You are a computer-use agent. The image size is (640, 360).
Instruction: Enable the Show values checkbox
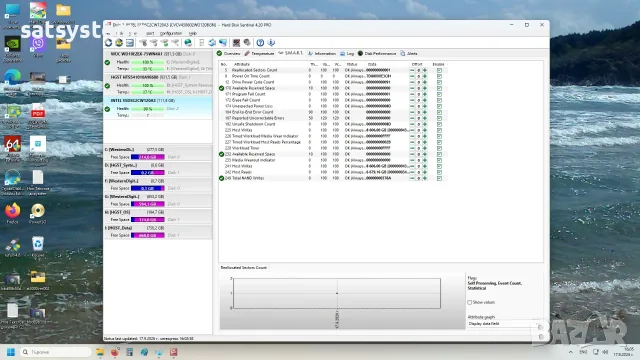(x=469, y=302)
